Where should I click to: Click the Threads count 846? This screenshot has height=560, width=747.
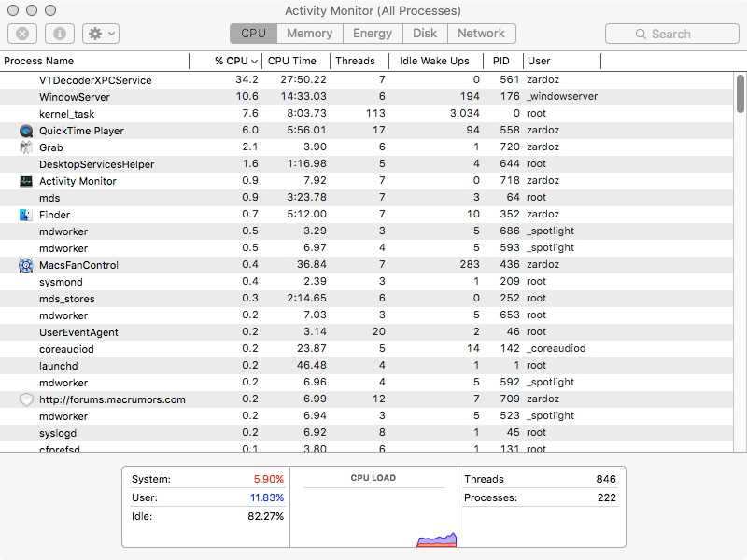(606, 479)
